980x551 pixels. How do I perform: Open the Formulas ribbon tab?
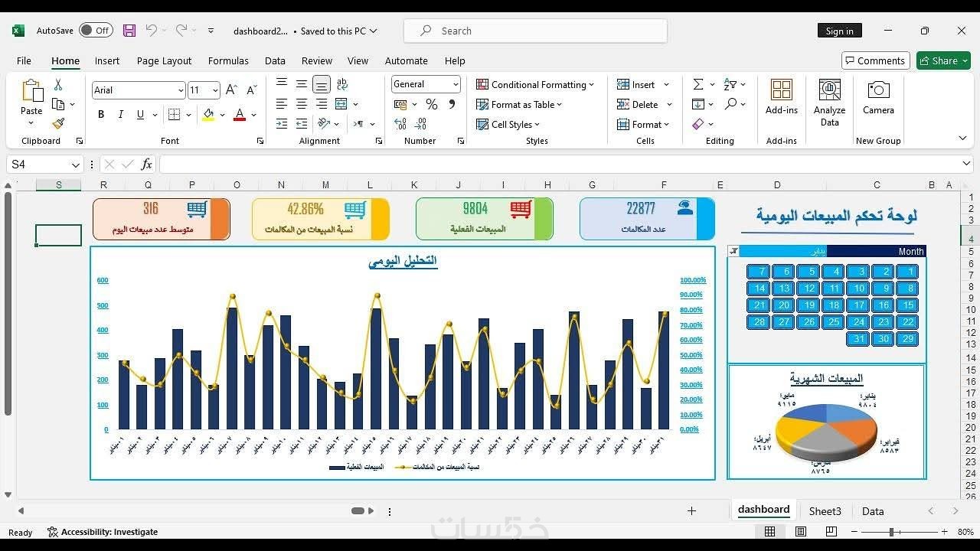coord(228,60)
